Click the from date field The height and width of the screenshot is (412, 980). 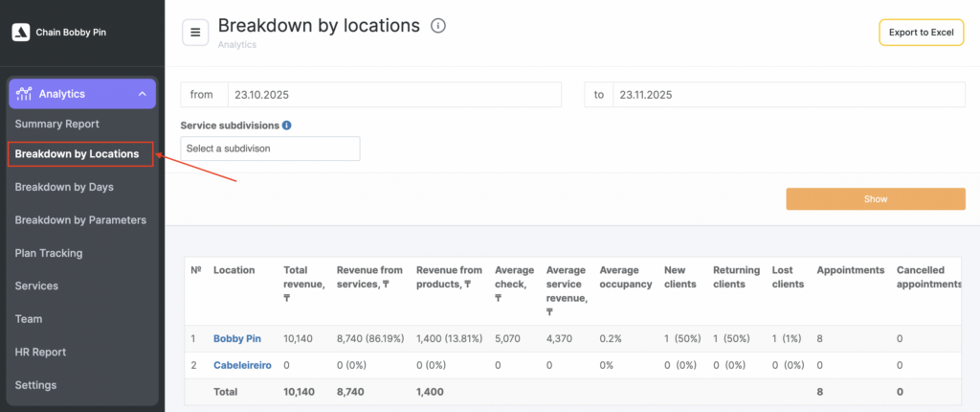pyautogui.click(x=393, y=95)
